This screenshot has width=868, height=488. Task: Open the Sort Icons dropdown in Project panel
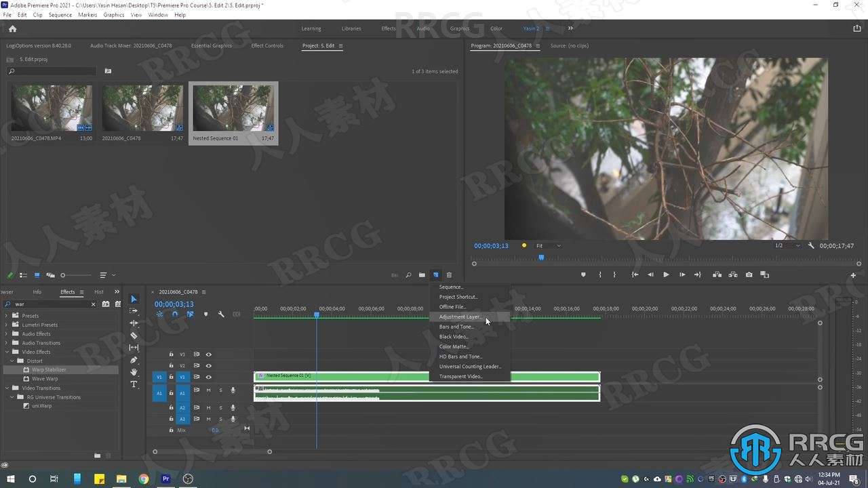coord(107,275)
